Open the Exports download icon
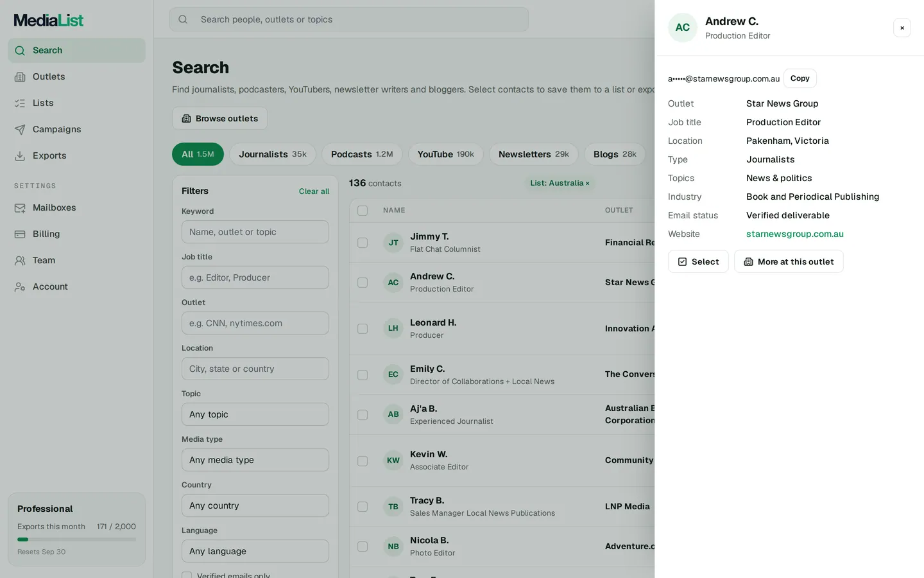 click(20, 155)
